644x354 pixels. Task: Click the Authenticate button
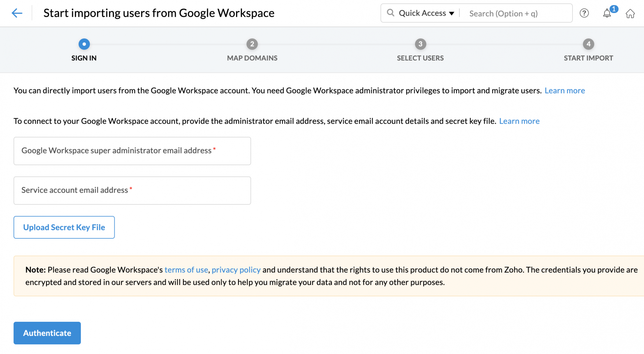pyautogui.click(x=47, y=333)
